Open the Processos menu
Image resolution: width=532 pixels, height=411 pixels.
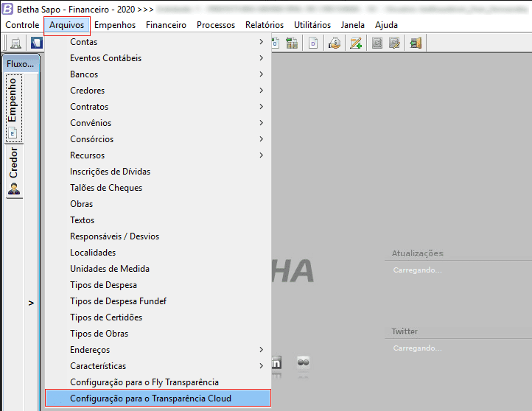click(x=216, y=25)
